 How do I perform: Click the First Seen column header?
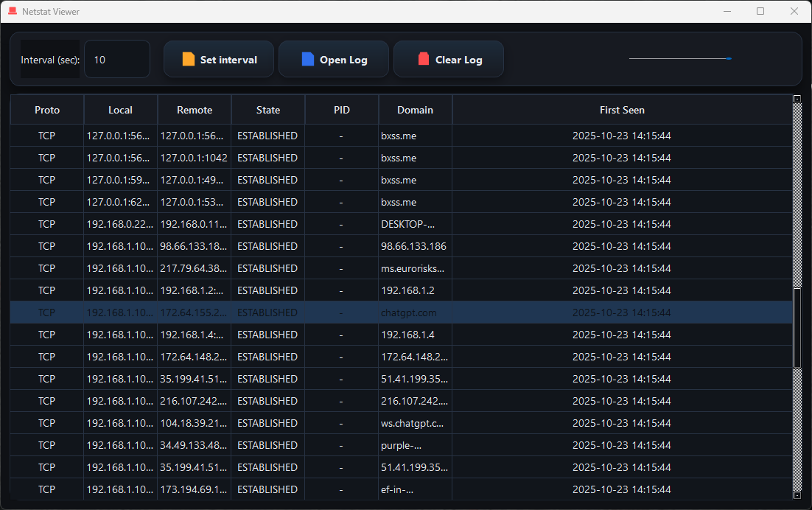[622, 110]
